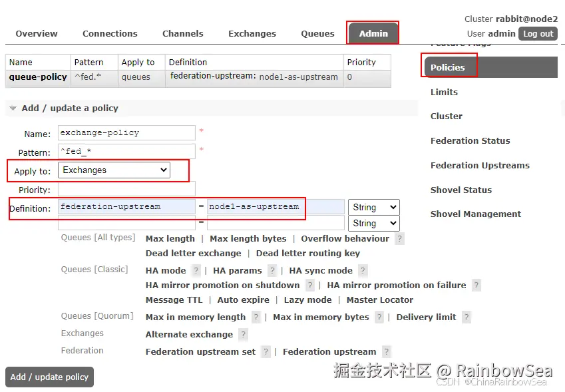Open the first definition String type dropdown
This screenshot has width=565, height=392.
point(373,207)
